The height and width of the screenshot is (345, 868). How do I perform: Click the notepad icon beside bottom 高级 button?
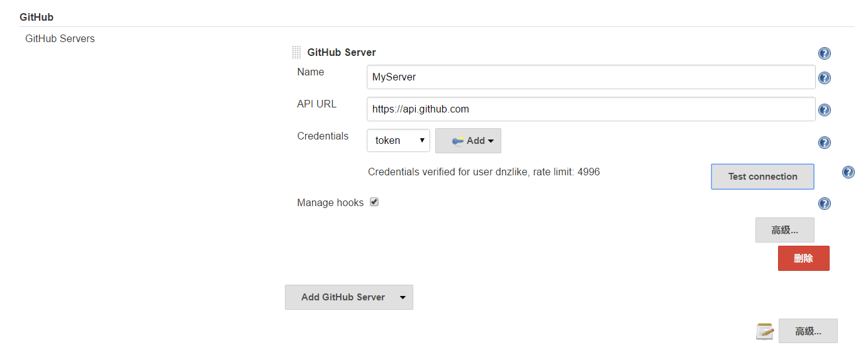tap(765, 331)
